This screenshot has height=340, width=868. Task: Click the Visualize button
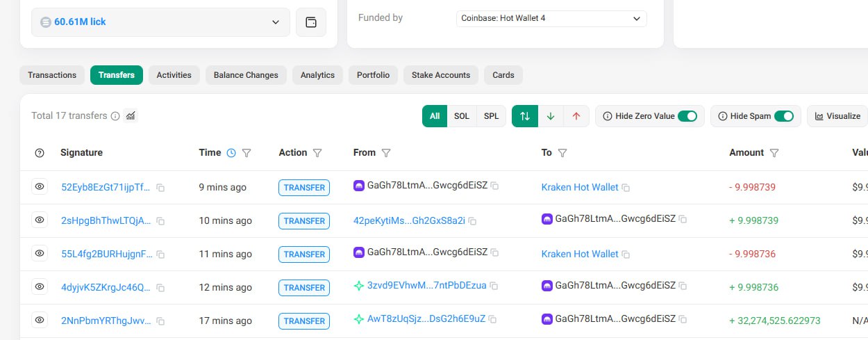pyautogui.click(x=837, y=116)
